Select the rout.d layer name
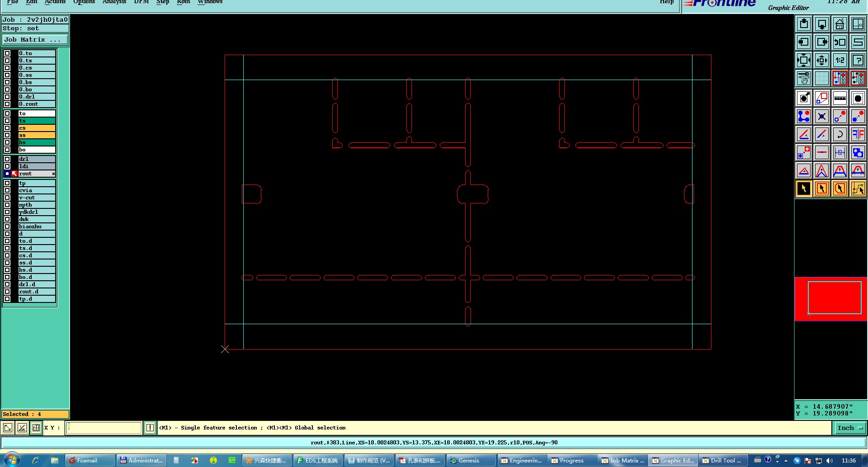 click(37, 292)
